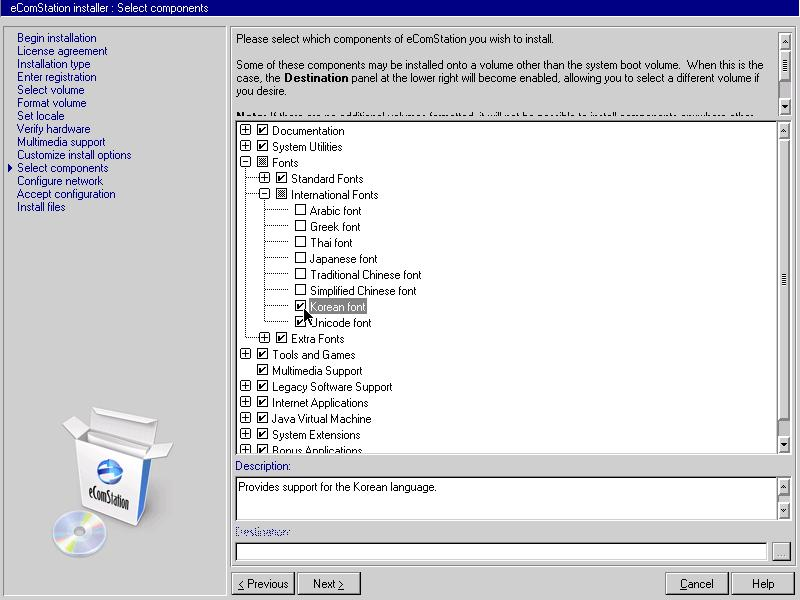This screenshot has width=800, height=600.
Task: Enable Traditional Chinese font
Action: [301, 274]
